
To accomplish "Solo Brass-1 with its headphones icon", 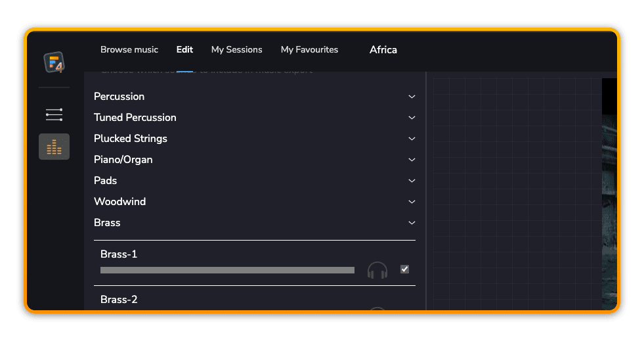I will point(377,269).
